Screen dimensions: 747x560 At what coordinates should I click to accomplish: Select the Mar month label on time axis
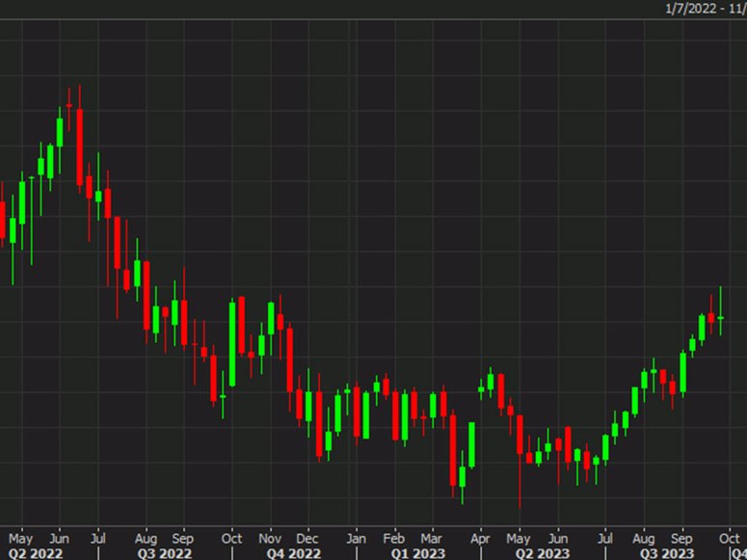click(x=431, y=538)
